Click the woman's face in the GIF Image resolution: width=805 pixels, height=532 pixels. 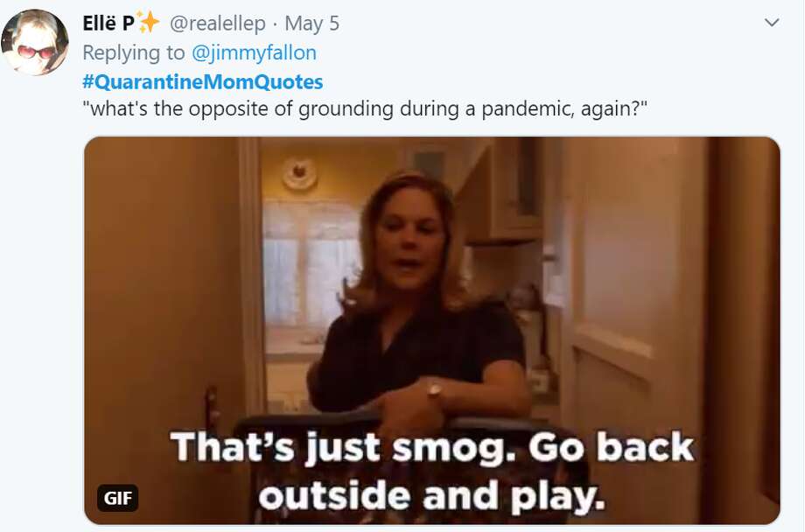pos(409,246)
